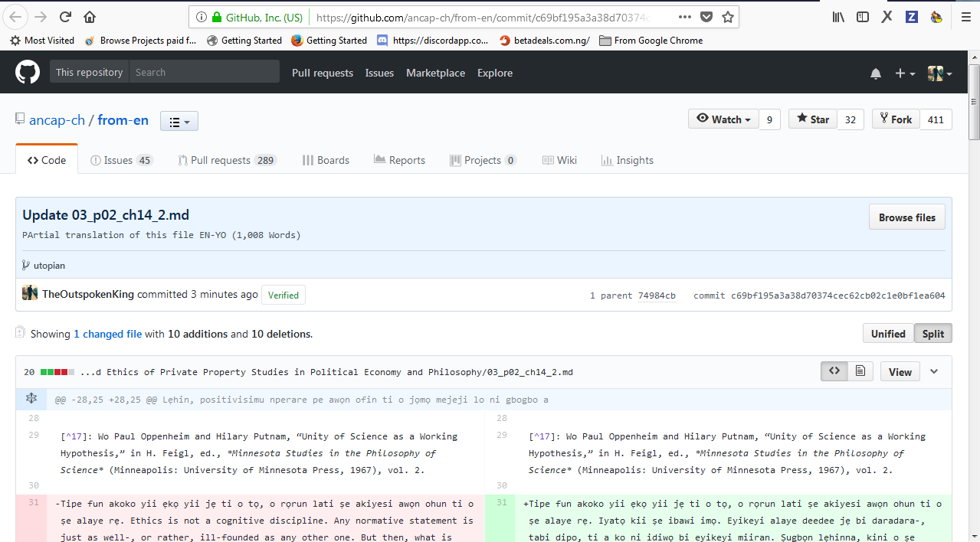Go to Marketplace in header
The image size is (980, 542).
pos(435,73)
